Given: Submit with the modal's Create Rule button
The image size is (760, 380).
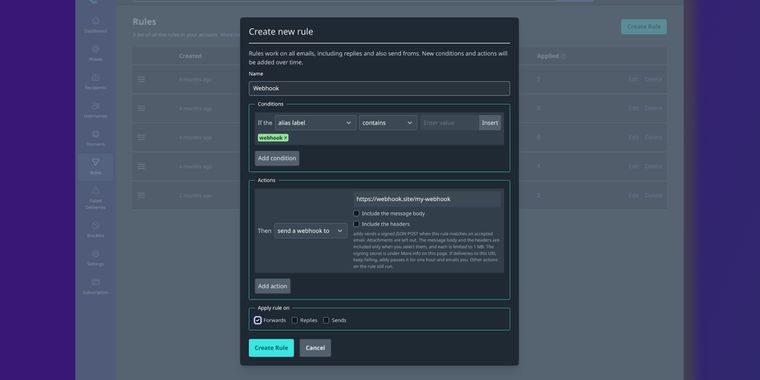Looking at the screenshot, I should 271,348.
